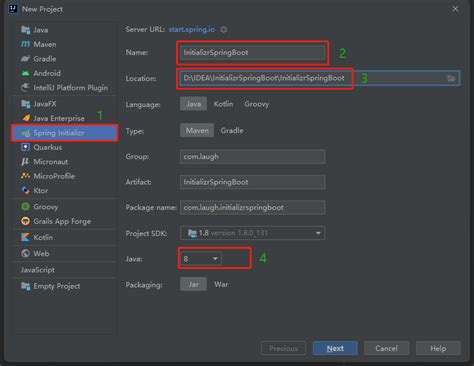Viewport: 474px width, 366px height.
Task: Open the start.spring.io server link
Action: pos(192,30)
